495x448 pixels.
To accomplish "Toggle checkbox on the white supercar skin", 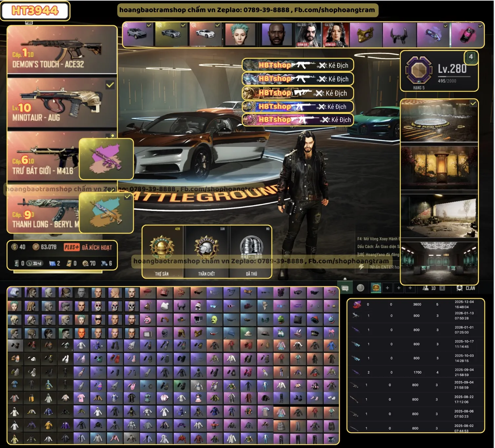I will (217, 25).
